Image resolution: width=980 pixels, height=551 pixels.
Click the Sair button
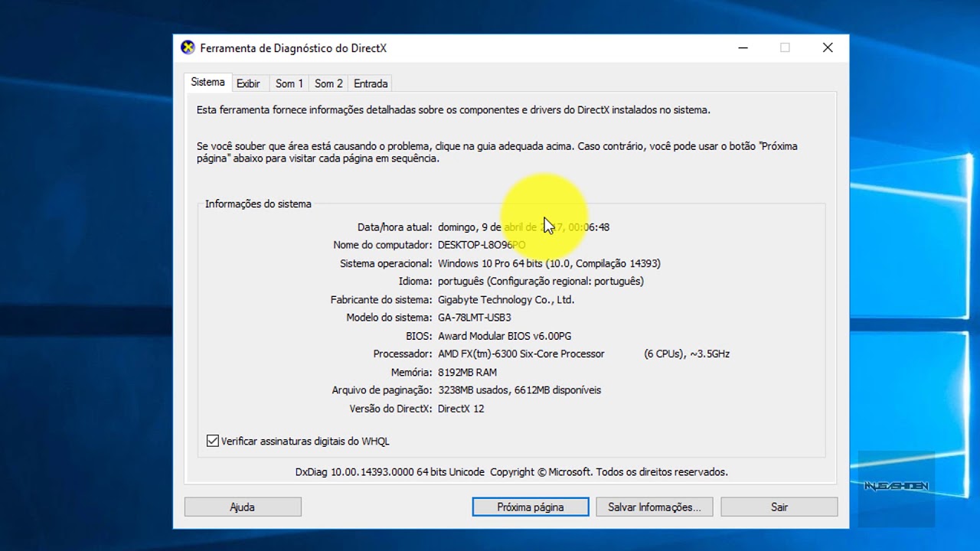point(779,507)
